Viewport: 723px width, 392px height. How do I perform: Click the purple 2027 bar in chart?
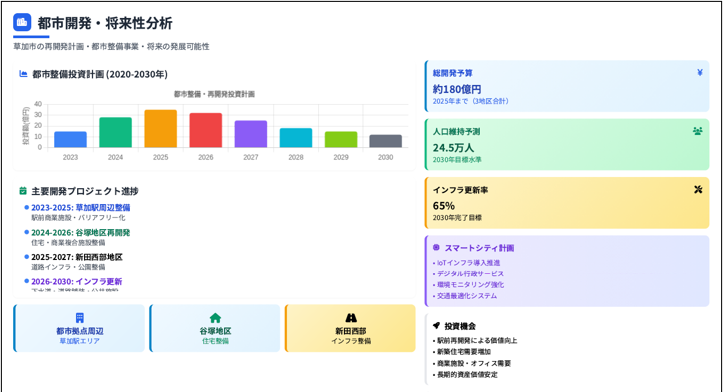[x=251, y=134]
